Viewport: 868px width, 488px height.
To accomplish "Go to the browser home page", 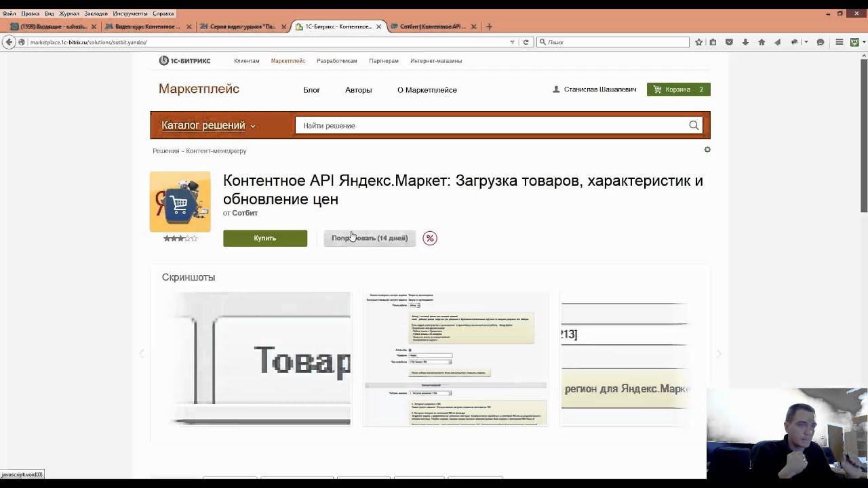I will coord(762,42).
